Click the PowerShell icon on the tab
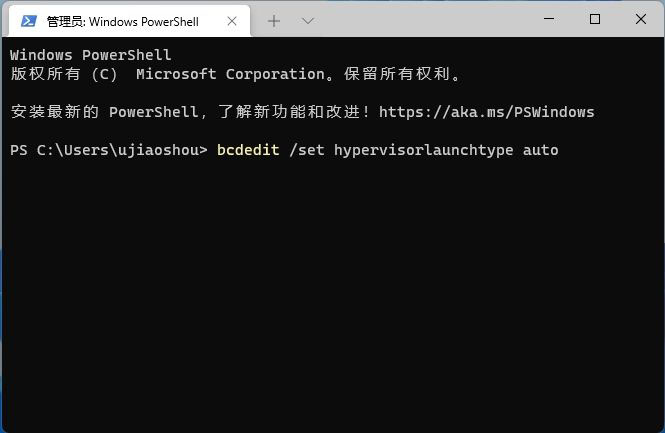The image size is (665, 433). coord(29,20)
